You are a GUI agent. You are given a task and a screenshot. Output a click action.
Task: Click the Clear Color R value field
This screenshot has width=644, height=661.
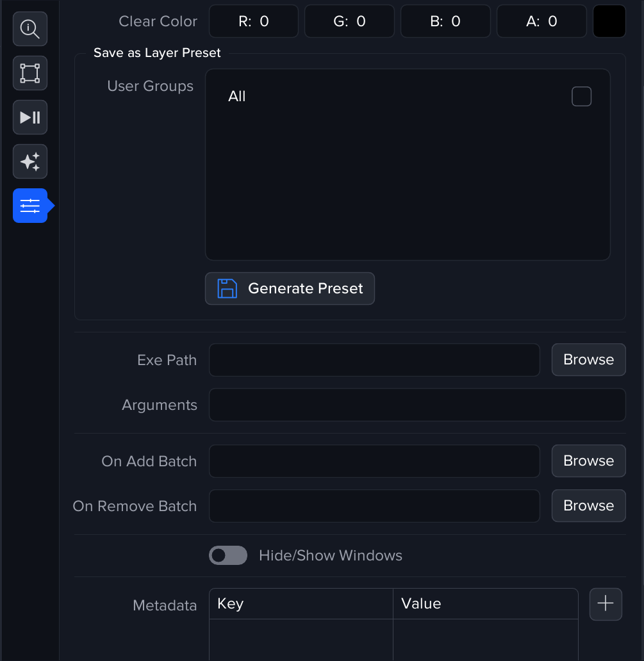click(x=254, y=22)
